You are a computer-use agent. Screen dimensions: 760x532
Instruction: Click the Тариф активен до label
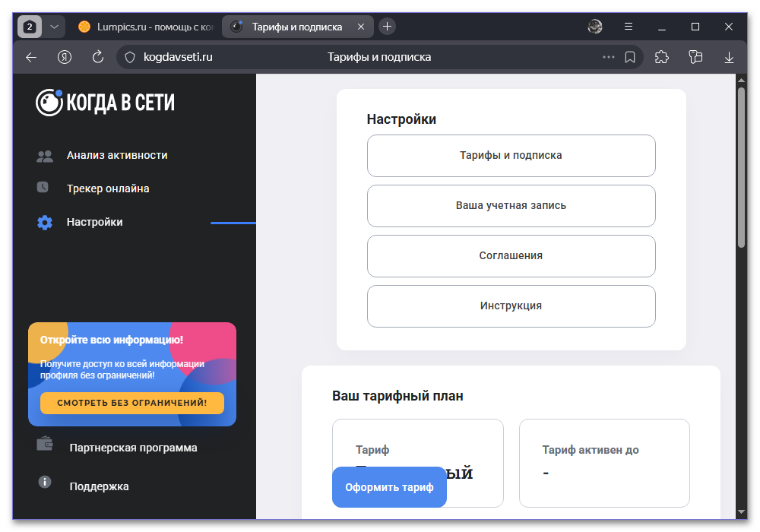pyautogui.click(x=591, y=450)
